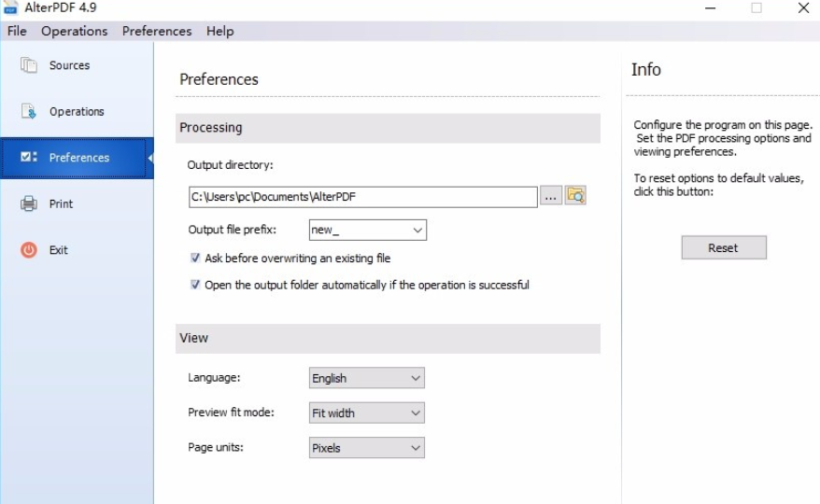
Task: Toggle Open the output folder automatically checkbox
Action: coord(195,285)
